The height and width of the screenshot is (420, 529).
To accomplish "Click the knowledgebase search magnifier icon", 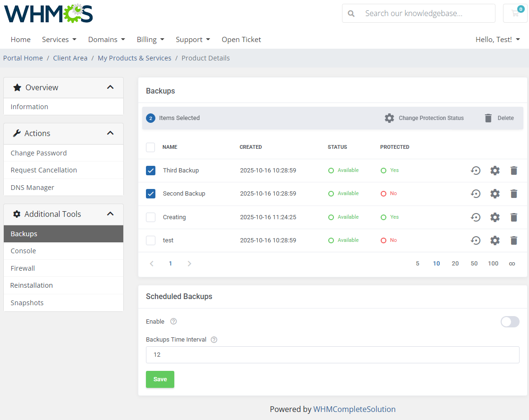I will (x=351, y=14).
